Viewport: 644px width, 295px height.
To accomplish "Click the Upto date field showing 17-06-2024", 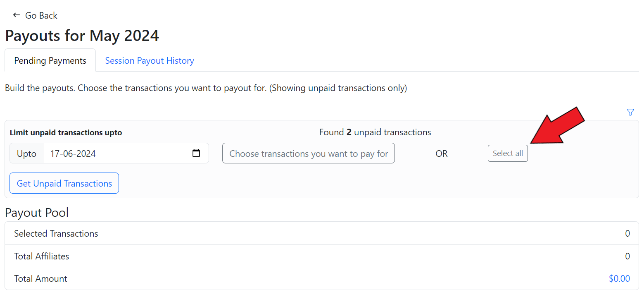I will coord(116,153).
